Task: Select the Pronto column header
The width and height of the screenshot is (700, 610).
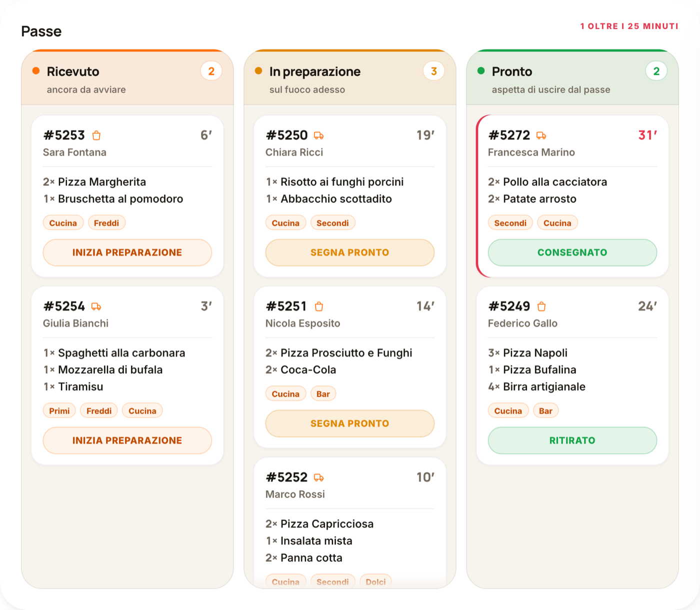Action: coord(572,78)
